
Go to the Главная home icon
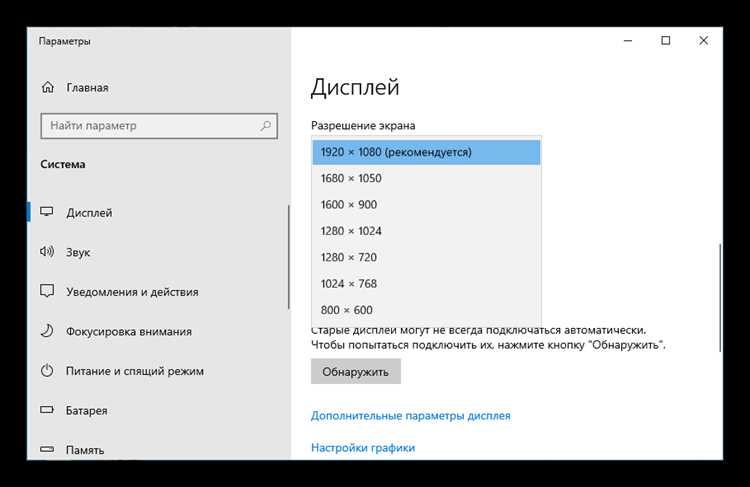click(48, 88)
